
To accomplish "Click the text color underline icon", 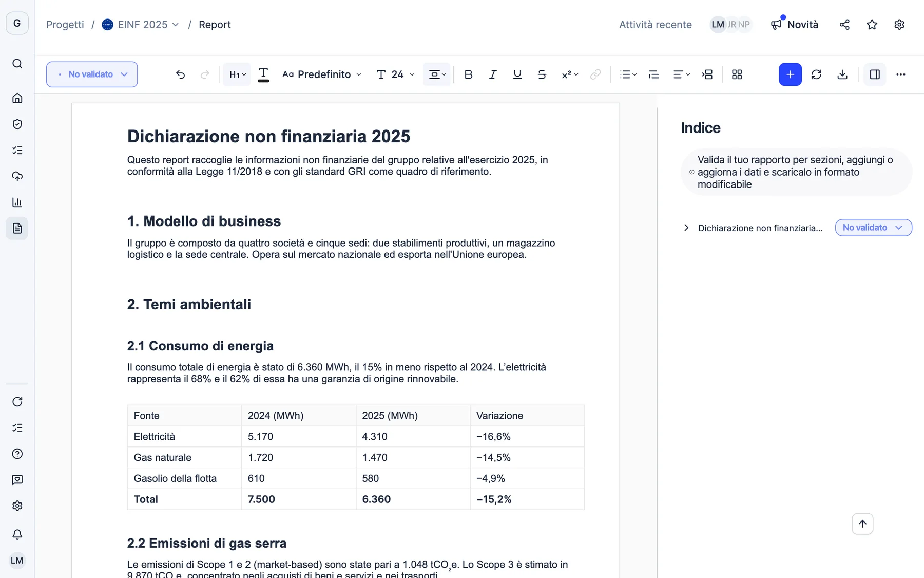I will (263, 74).
